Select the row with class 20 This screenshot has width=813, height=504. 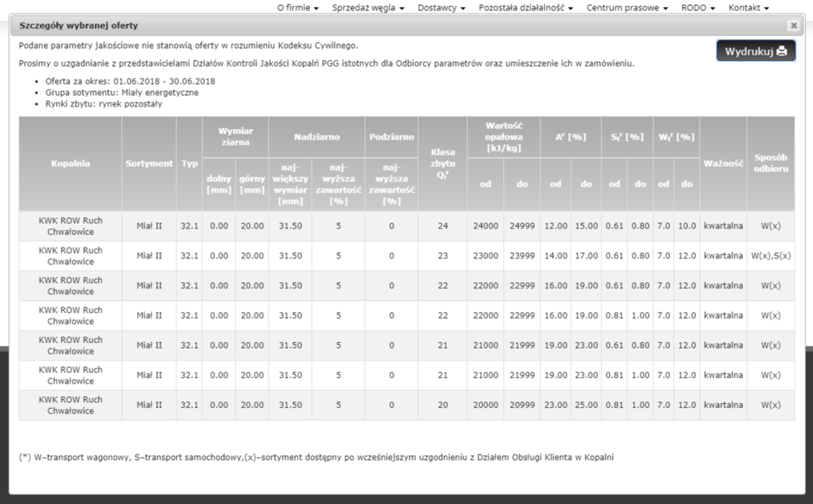click(x=442, y=406)
